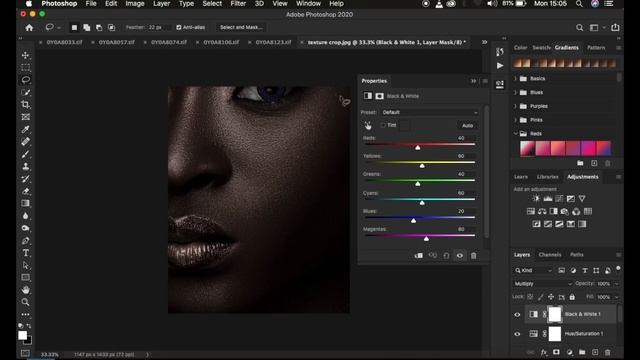Enable the Tint checkbox
The height and width of the screenshot is (360, 640).
pos(383,125)
